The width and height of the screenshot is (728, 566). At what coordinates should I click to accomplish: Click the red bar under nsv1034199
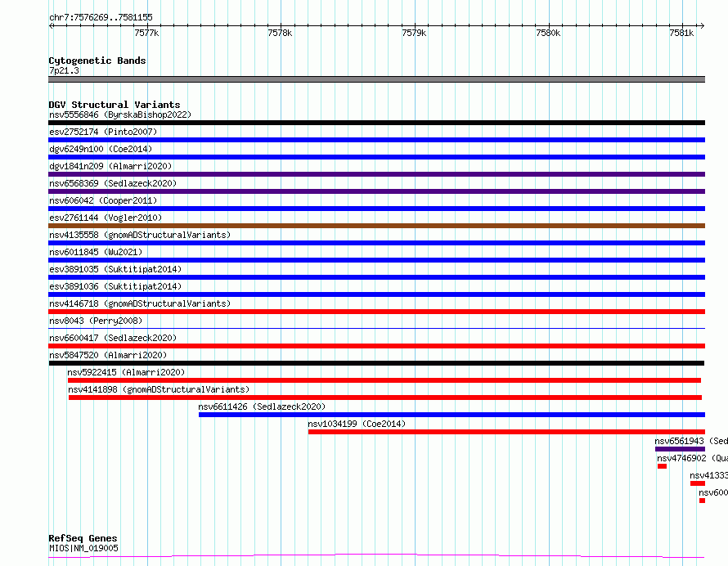[506, 432]
